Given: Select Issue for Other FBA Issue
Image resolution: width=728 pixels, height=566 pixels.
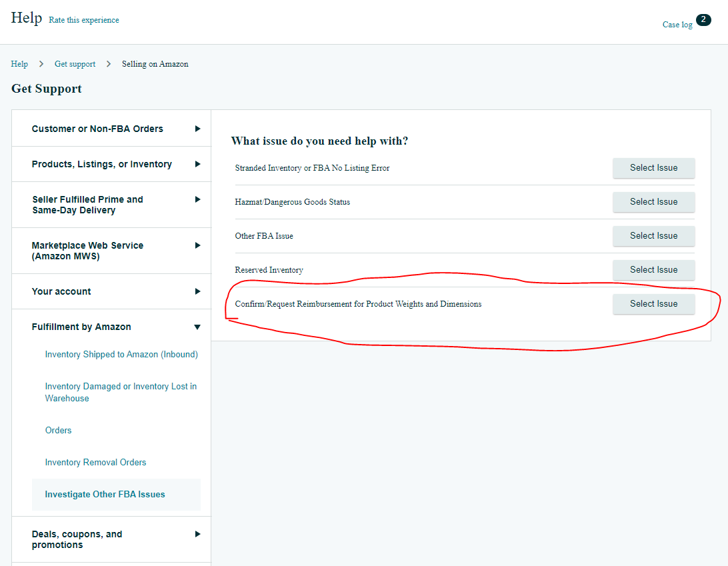Looking at the screenshot, I should click(x=653, y=236).
